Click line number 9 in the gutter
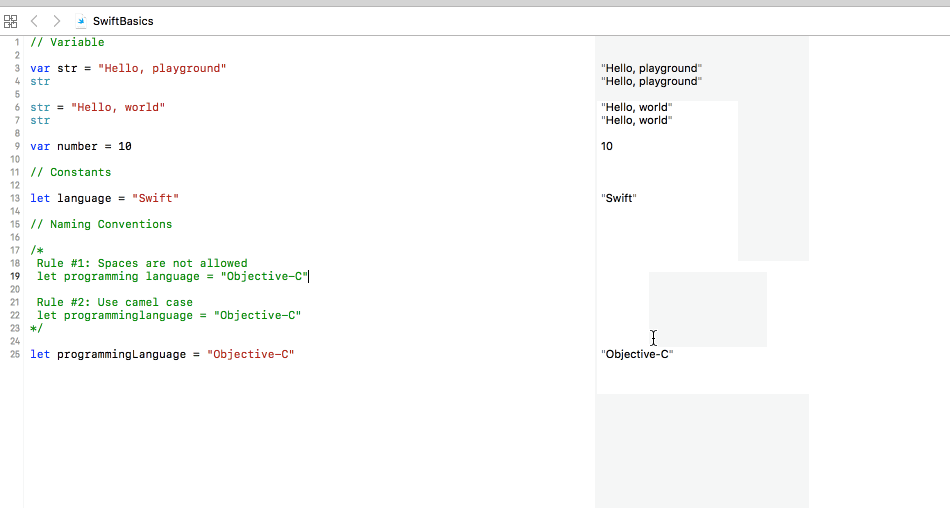The image size is (950, 508). pos(17,146)
